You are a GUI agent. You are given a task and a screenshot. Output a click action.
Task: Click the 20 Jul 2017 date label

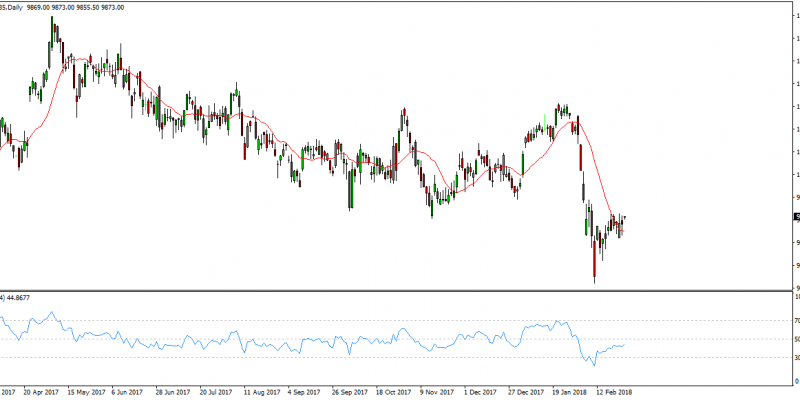pyautogui.click(x=219, y=393)
